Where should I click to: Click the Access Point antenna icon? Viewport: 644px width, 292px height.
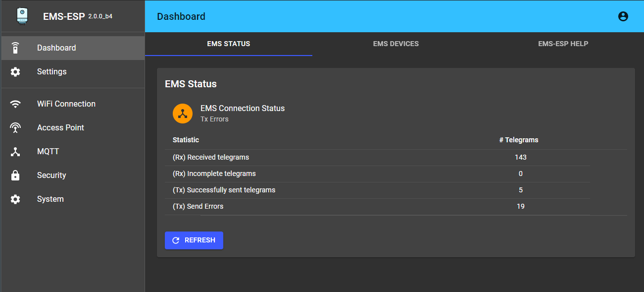coord(15,128)
